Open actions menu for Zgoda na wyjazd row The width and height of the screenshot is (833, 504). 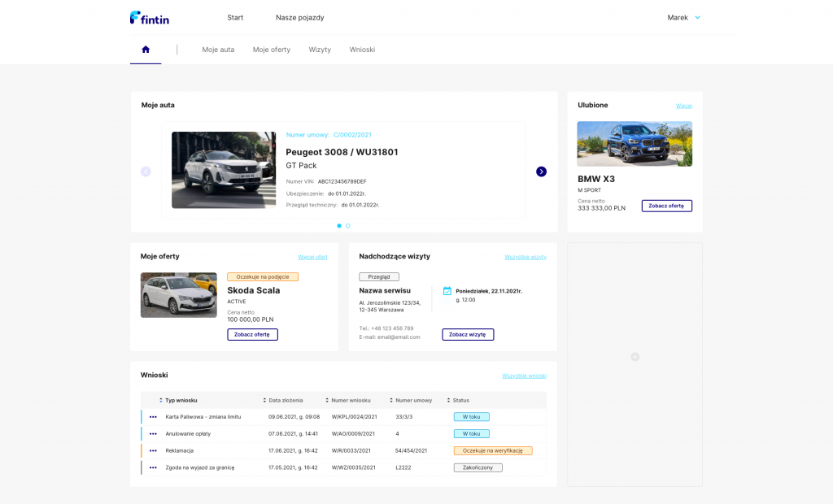153,468
